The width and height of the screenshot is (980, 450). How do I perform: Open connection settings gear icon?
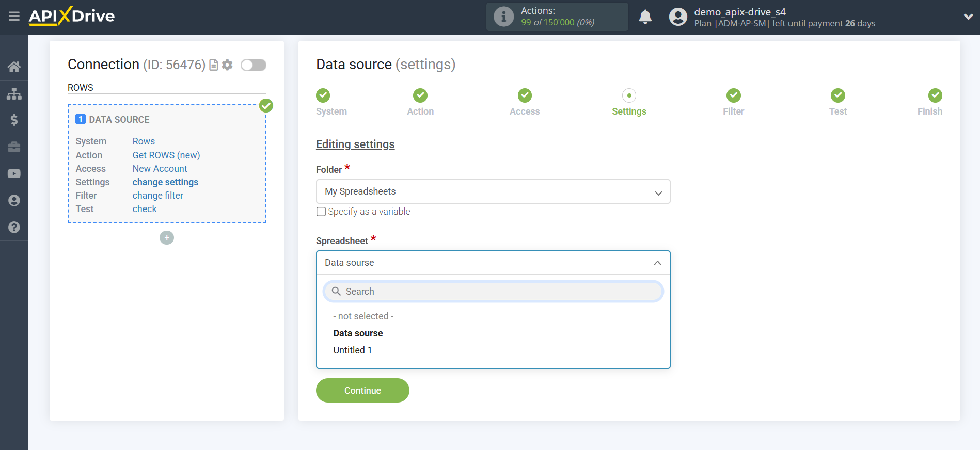227,65
